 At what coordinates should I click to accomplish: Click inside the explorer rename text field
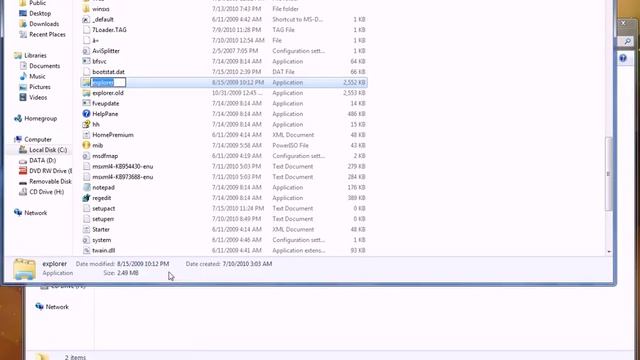[108, 82]
